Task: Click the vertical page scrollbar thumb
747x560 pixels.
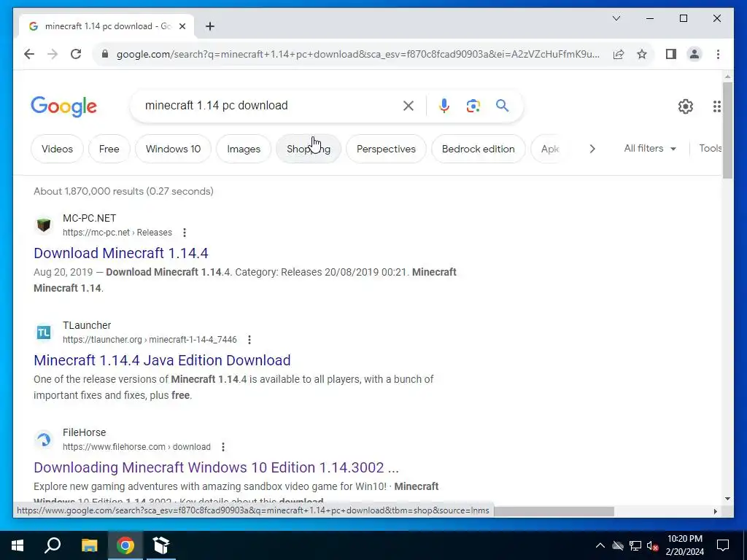Action: 727,130
